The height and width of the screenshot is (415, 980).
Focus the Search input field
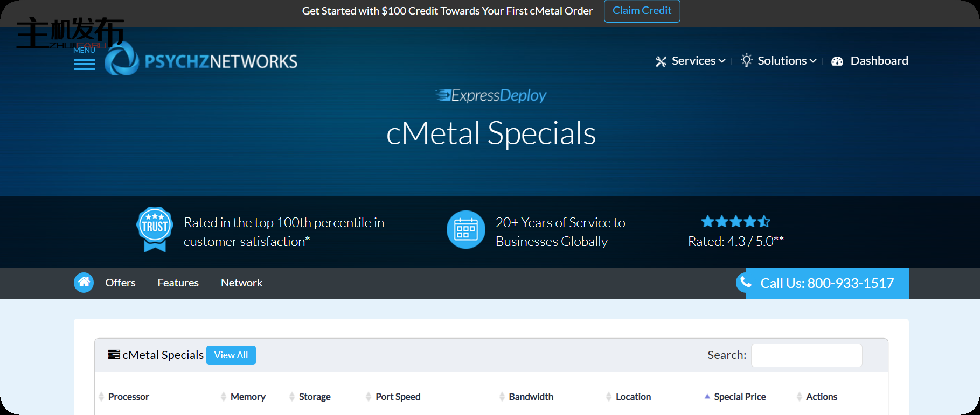pos(806,356)
